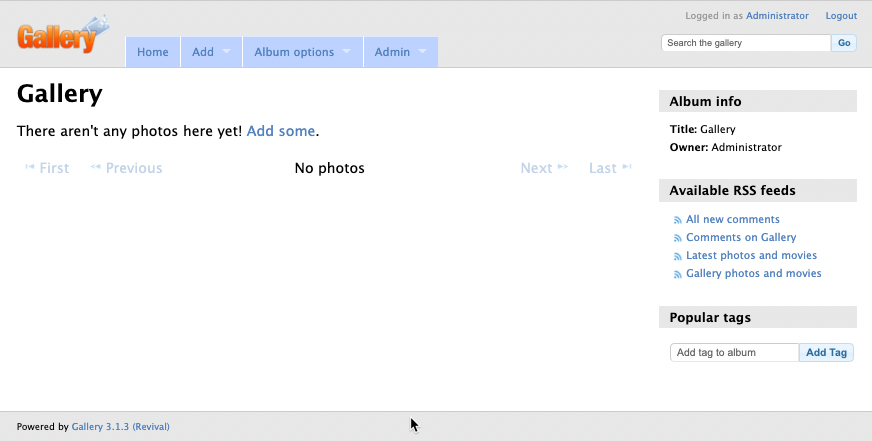Viewport: 872px width, 441px height.
Task: Click the Gallery logo icon
Action: pos(62,35)
